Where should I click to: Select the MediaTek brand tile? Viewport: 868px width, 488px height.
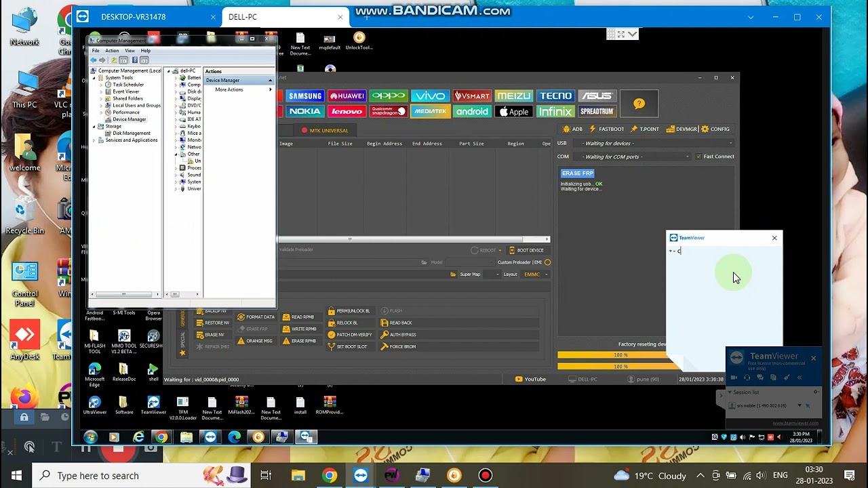[x=431, y=111]
